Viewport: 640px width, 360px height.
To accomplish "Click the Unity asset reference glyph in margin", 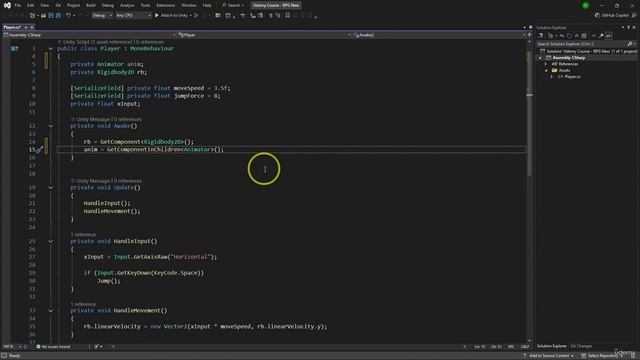I will (14, 49).
